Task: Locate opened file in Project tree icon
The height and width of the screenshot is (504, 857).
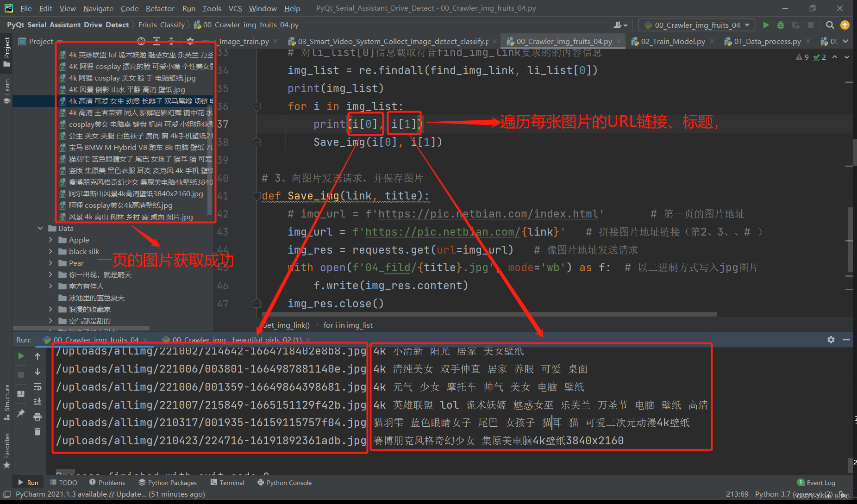Action: click(141, 41)
